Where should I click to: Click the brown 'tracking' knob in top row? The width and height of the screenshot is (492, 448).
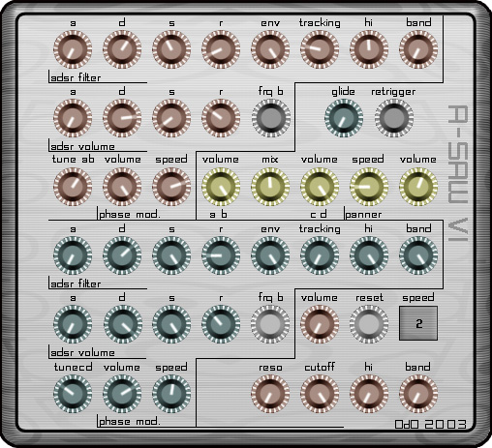pos(320,49)
